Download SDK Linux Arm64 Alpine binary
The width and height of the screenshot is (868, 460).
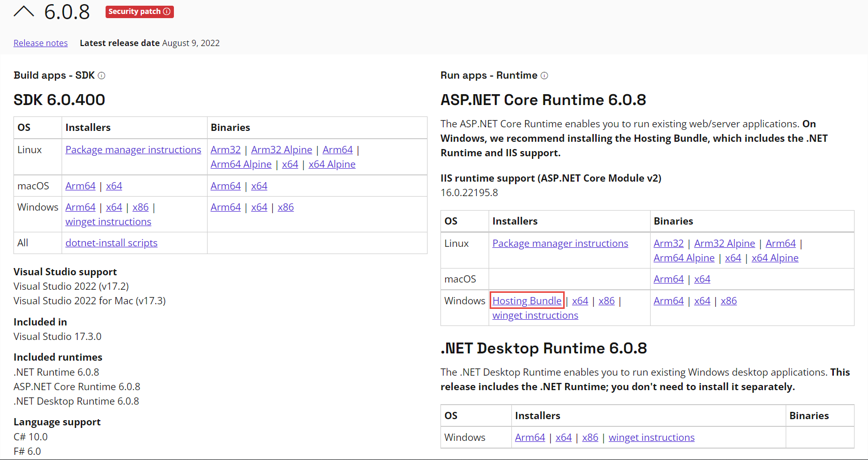[x=241, y=164]
